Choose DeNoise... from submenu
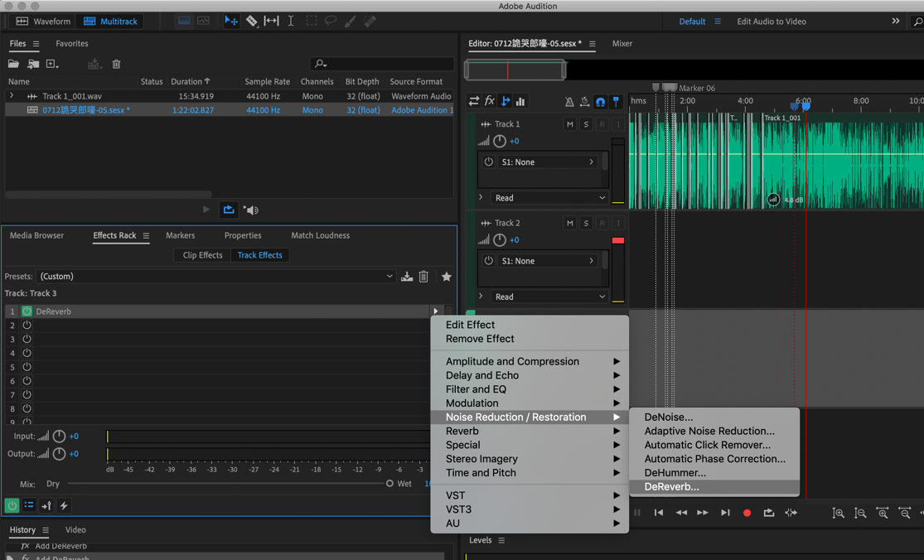 [714, 417]
